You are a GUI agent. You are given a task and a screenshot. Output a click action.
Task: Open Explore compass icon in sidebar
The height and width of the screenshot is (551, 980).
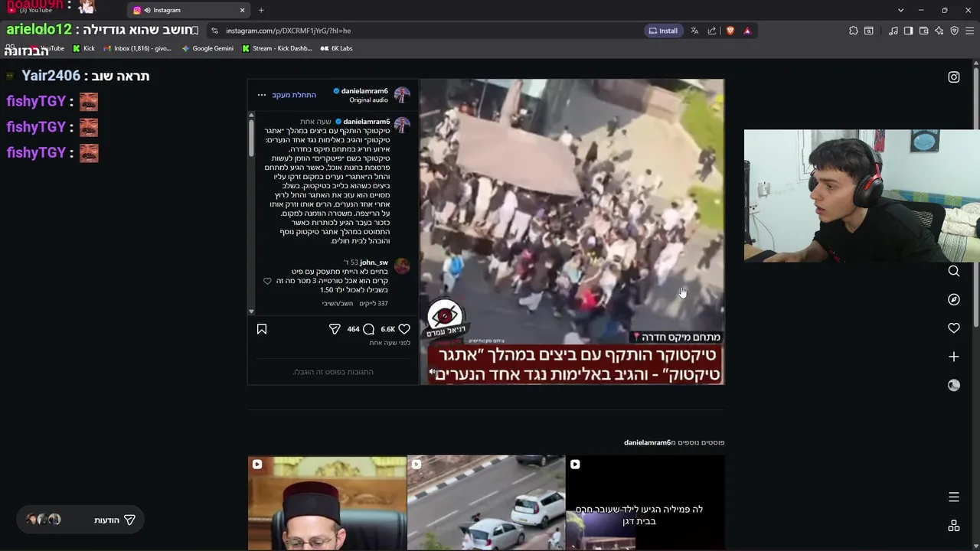coord(954,299)
